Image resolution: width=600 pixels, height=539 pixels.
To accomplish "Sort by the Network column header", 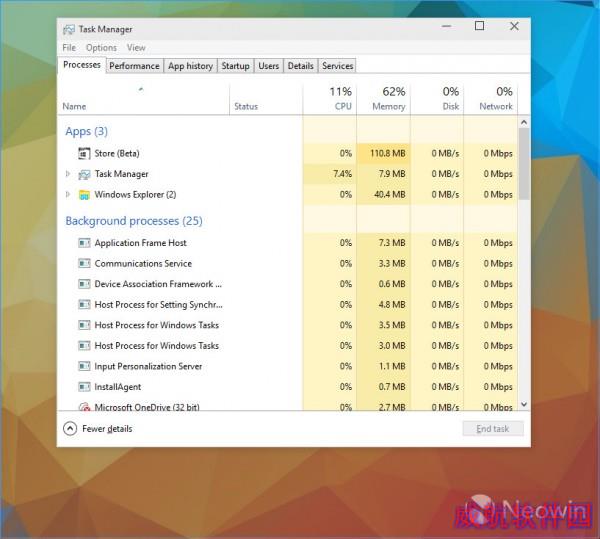I will pos(491,99).
